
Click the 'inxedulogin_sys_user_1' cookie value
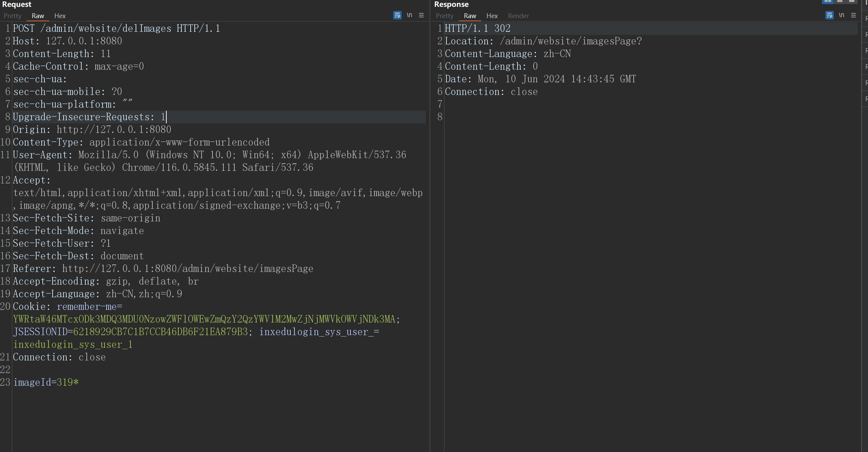(x=73, y=344)
